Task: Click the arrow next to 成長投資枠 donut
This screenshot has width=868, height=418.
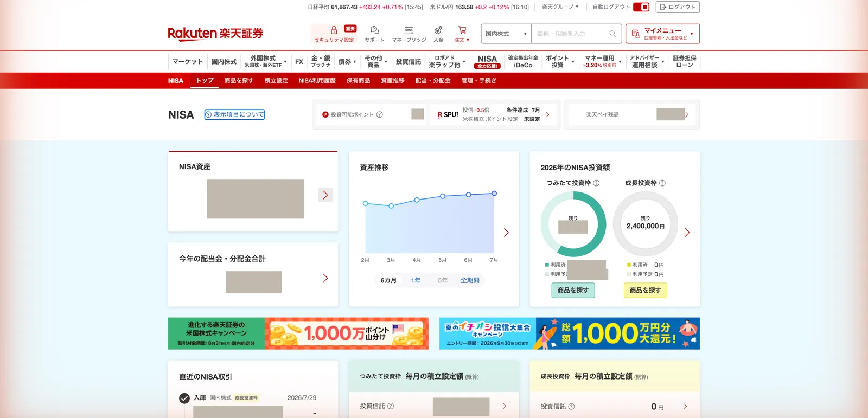Action: pos(687,233)
